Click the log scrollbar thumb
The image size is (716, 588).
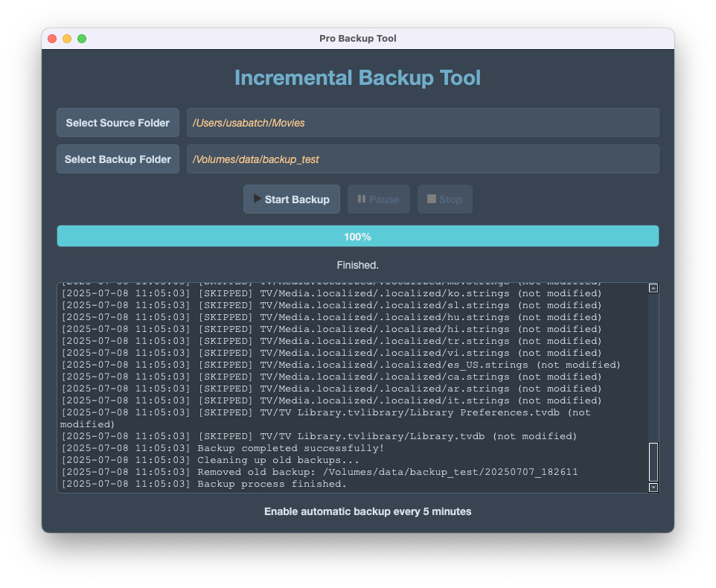click(653, 462)
